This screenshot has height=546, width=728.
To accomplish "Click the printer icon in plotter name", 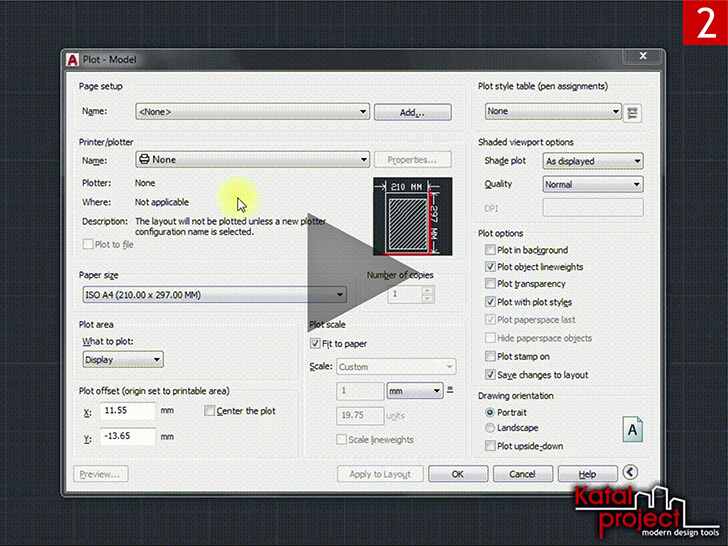I will click(x=144, y=159).
